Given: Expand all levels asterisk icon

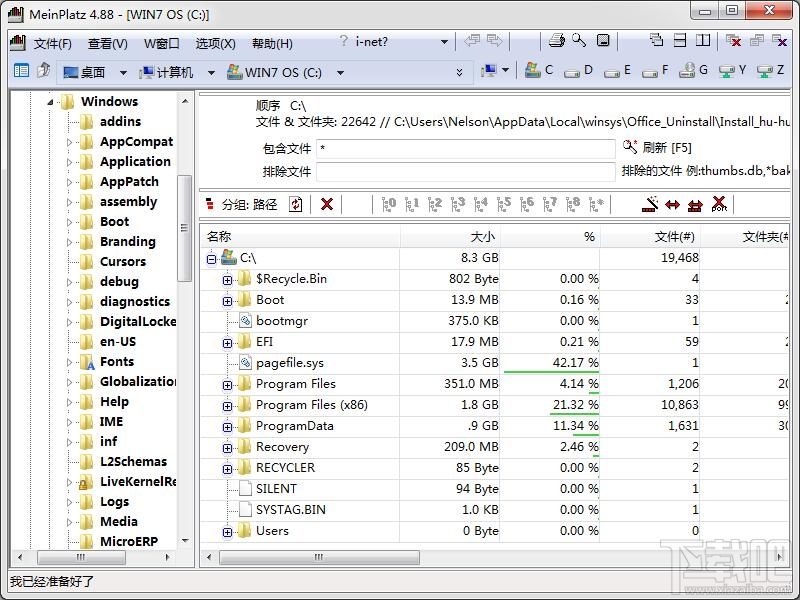Looking at the screenshot, I should [x=596, y=204].
